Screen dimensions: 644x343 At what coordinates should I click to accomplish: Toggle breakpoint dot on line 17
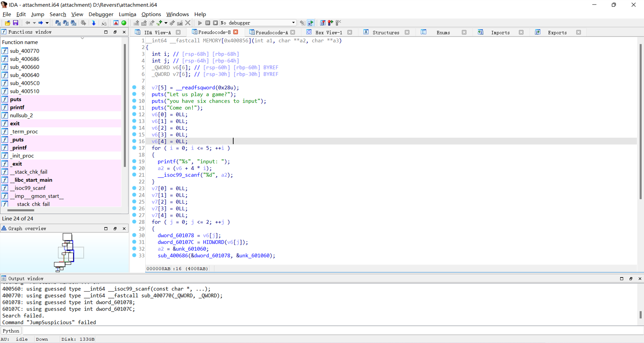[134, 148]
